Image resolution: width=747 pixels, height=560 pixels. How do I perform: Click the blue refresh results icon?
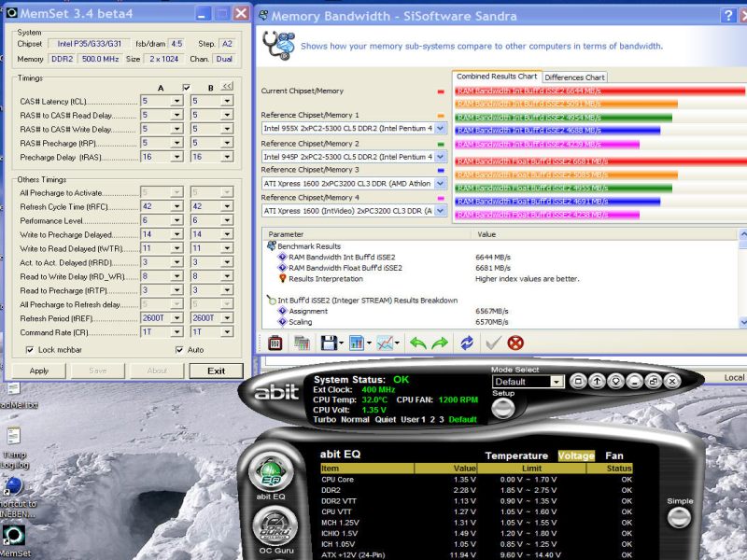click(467, 343)
